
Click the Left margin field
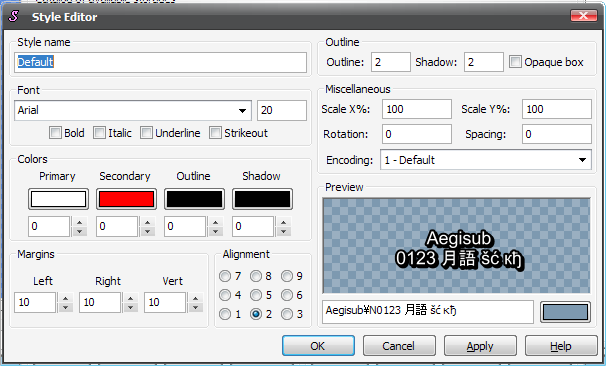coord(35,302)
